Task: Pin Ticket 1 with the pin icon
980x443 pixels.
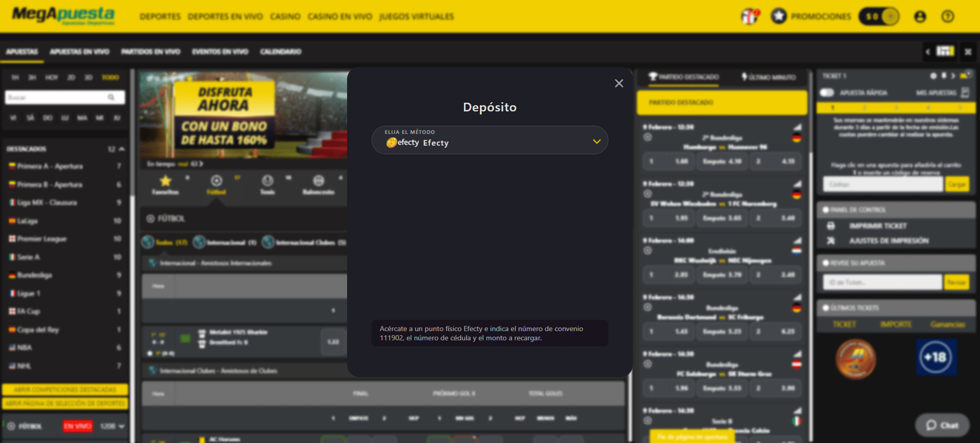Action: pos(944,76)
